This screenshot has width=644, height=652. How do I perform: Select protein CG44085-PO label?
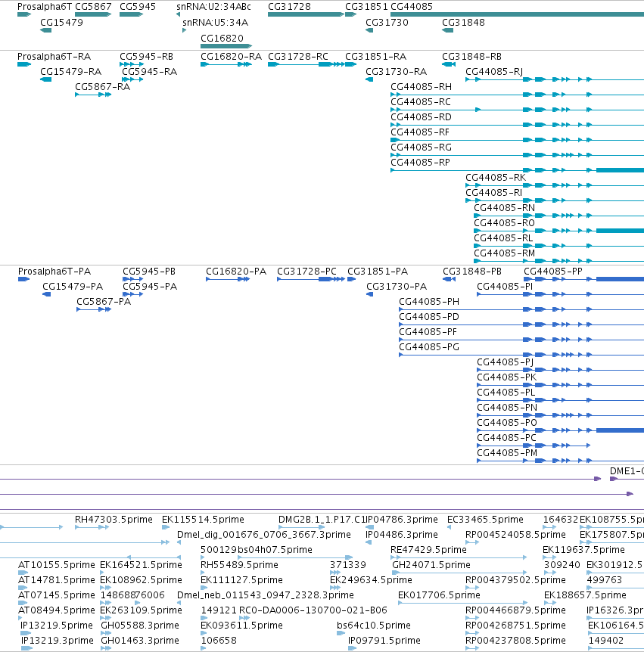click(x=507, y=423)
